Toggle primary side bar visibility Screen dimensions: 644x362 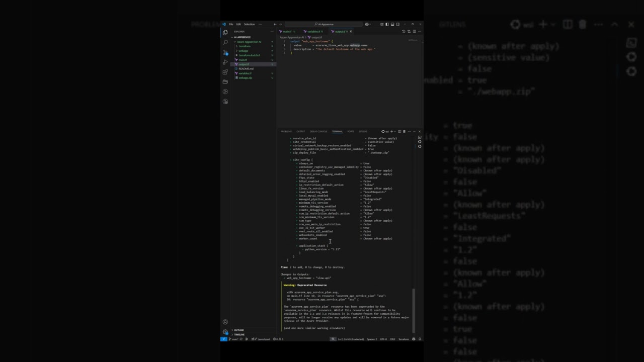pyautogui.click(x=387, y=24)
